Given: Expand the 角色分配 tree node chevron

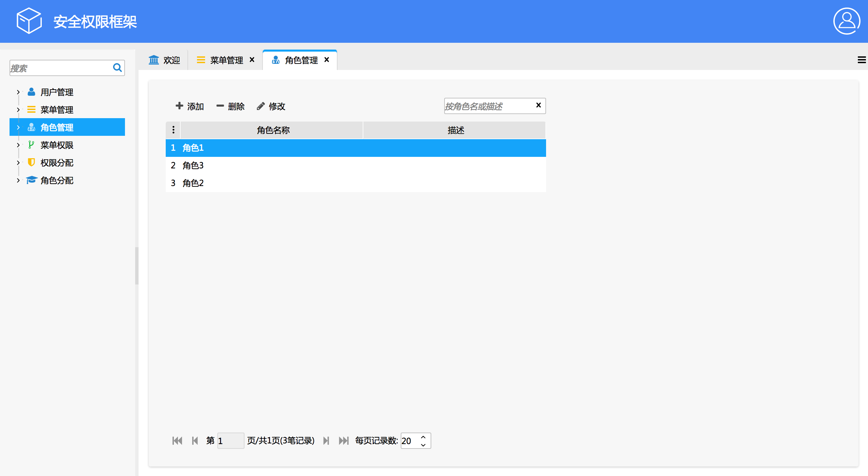Looking at the screenshot, I should click(x=18, y=180).
